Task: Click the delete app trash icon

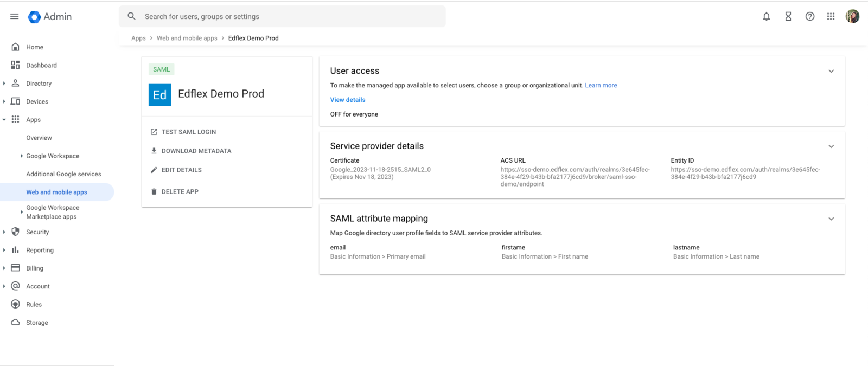Action: [154, 191]
